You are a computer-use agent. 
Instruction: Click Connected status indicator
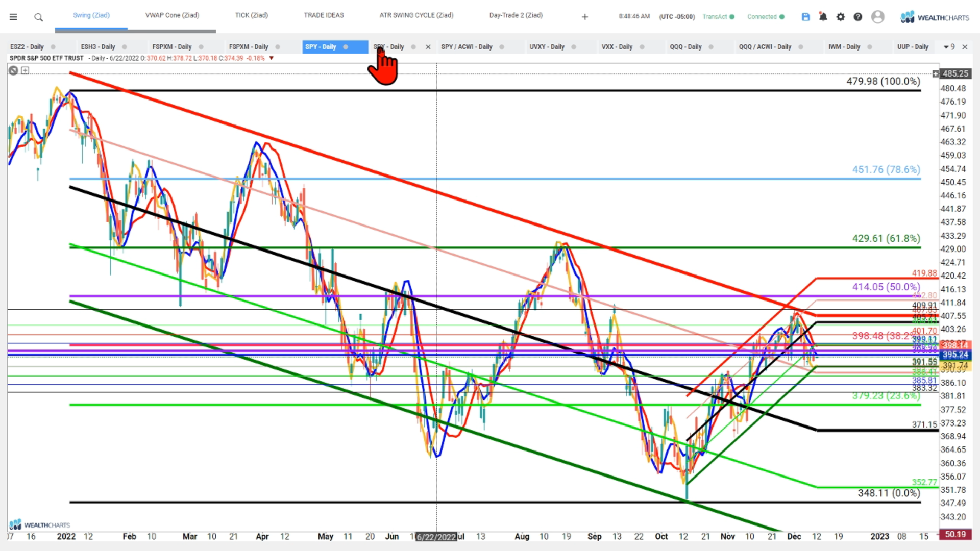click(x=766, y=17)
